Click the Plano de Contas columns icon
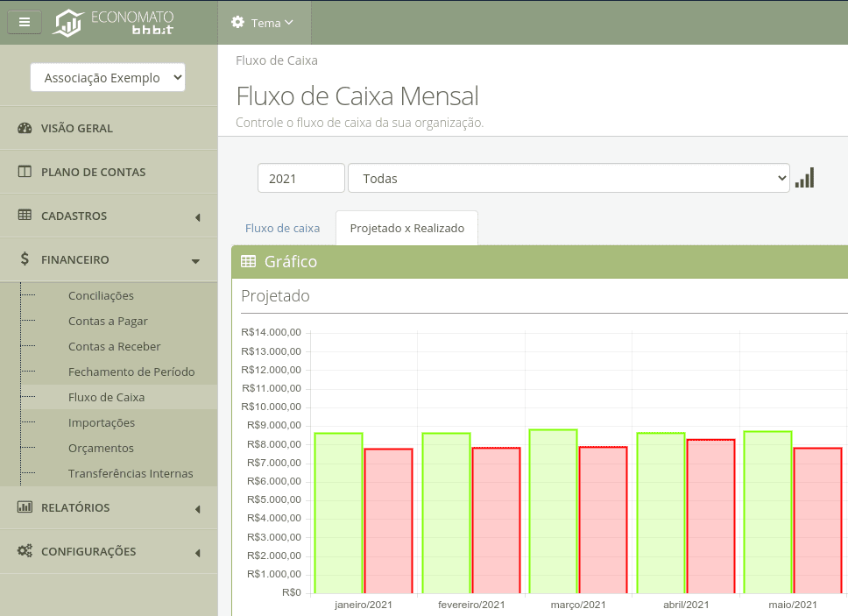848x616 pixels. (x=25, y=172)
